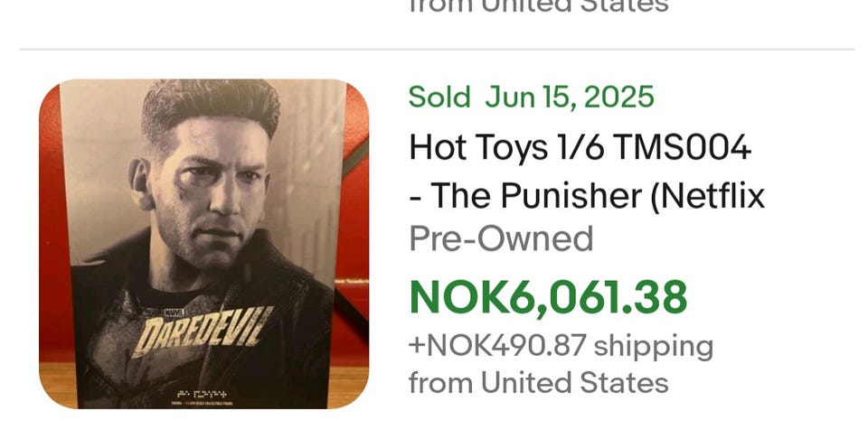This screenshot has height=448, width=868.
Task: Click the green word "Sold"
Action: tap(439, 97)
